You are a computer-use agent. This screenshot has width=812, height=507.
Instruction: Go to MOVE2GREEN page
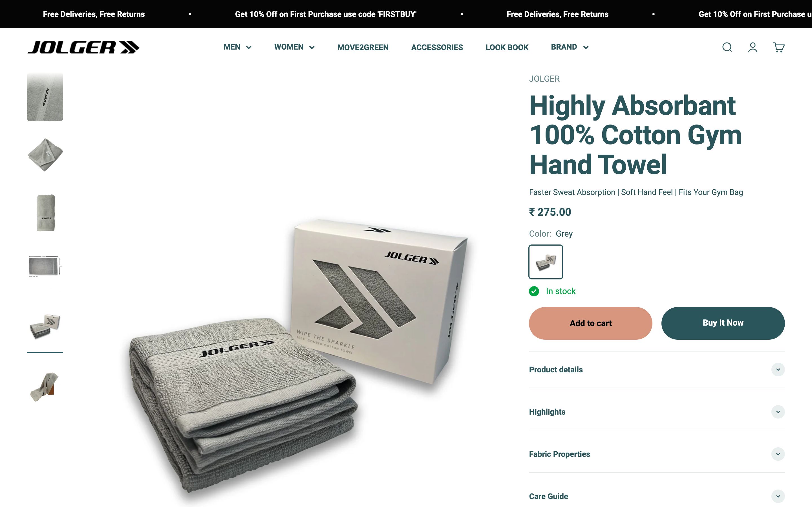363,47
